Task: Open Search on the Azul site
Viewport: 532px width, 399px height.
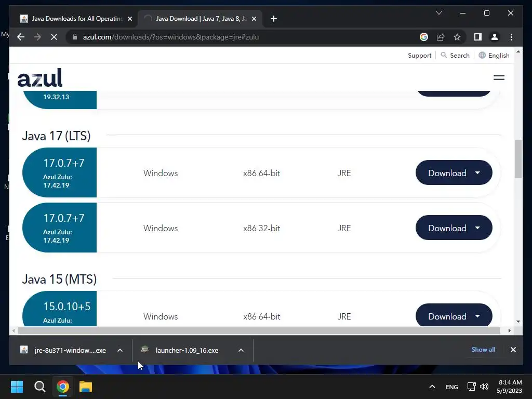Action: (455, 55)
